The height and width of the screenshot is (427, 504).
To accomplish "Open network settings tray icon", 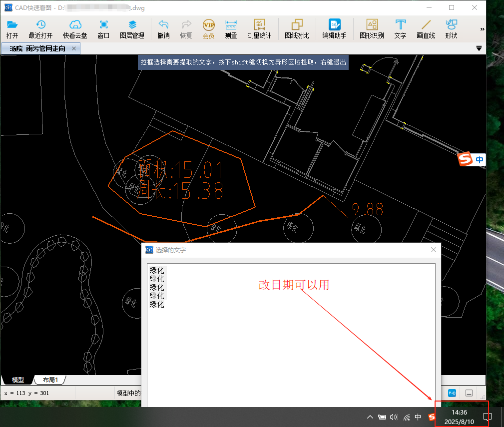I will pyautogui.click(x=407, y=417).
